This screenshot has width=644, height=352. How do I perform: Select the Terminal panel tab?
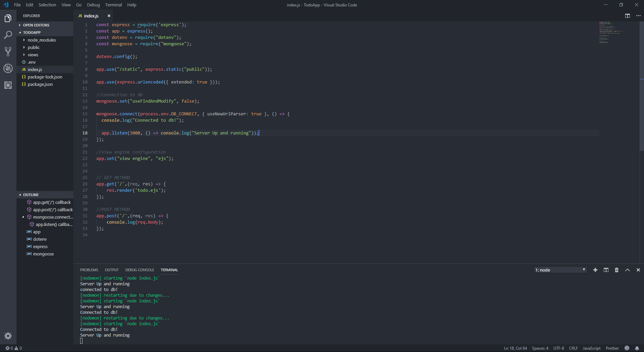169,270
